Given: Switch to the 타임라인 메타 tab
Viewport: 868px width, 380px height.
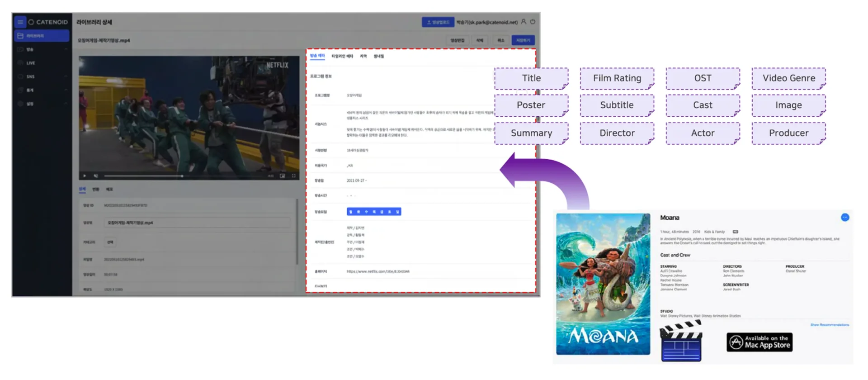Looking at the screenshot, I should pyautogui.click(x=342, y=57).
